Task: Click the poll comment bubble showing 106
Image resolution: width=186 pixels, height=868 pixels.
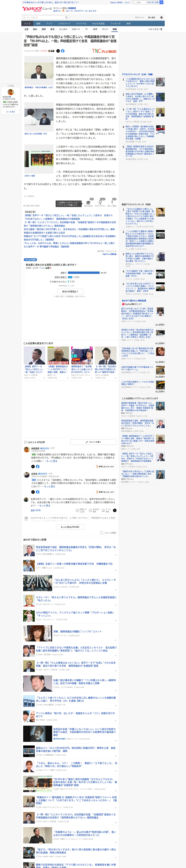Action: (42, 268)
